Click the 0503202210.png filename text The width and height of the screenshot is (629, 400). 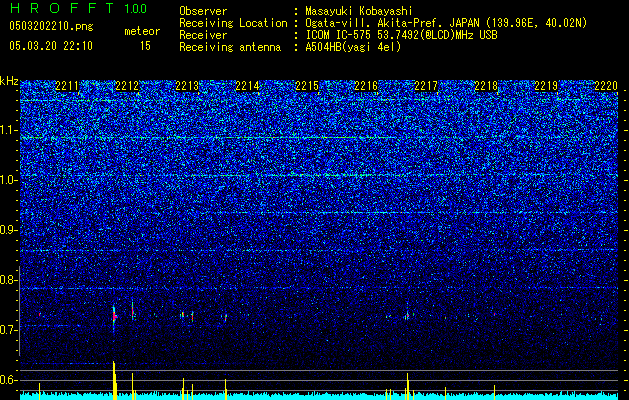click(51, 26)
